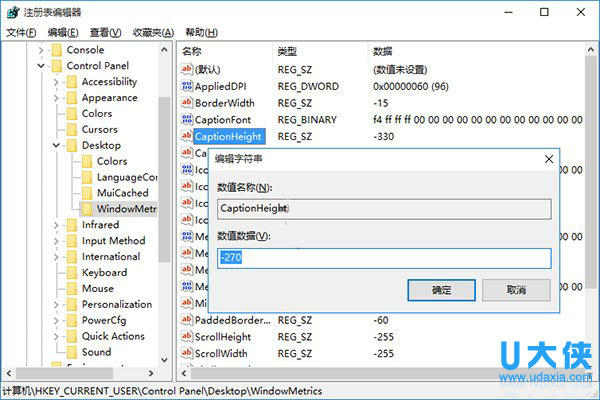Open the 文件(F) menu

pos(21,33)
